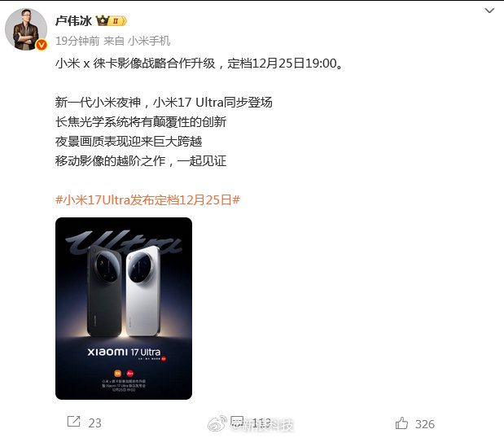The image size is (504, 438).
Task: Click the orange Xiaomi logo on poster
Action: coord(118,374)
